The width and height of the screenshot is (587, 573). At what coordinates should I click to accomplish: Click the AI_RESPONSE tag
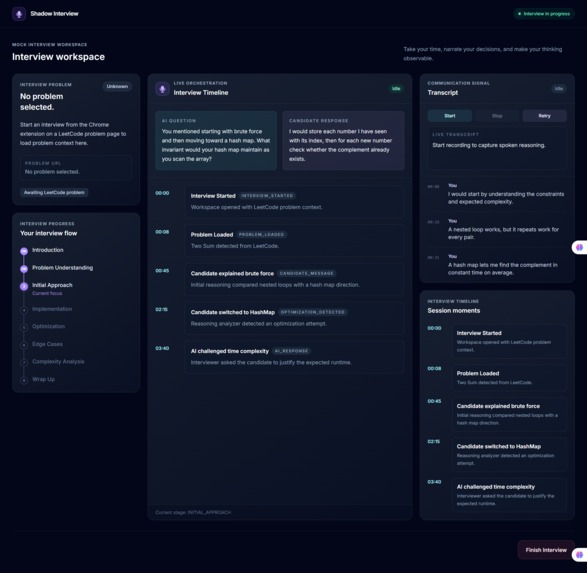click(x=291, y=351)
